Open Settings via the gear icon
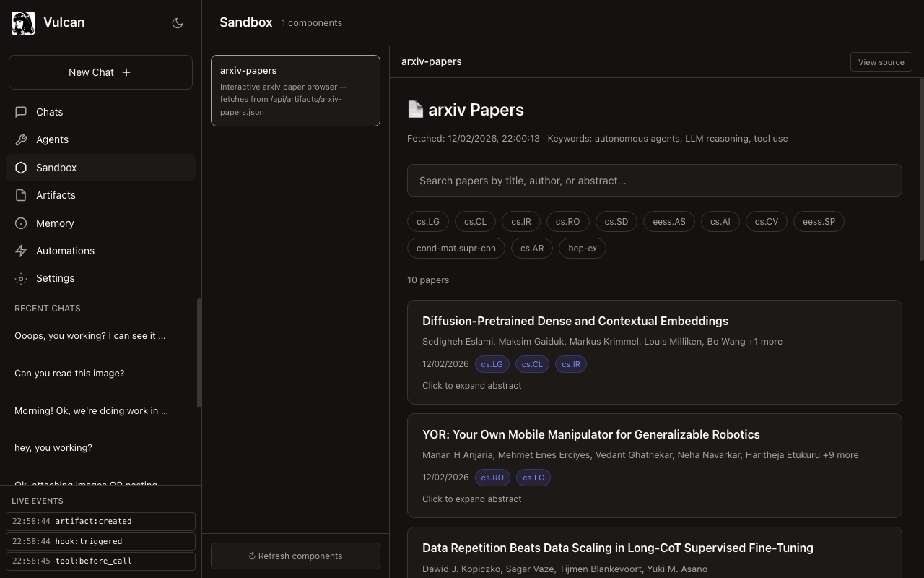The width and height of the screenshot is (924, 578). click(x=21, y=278)
